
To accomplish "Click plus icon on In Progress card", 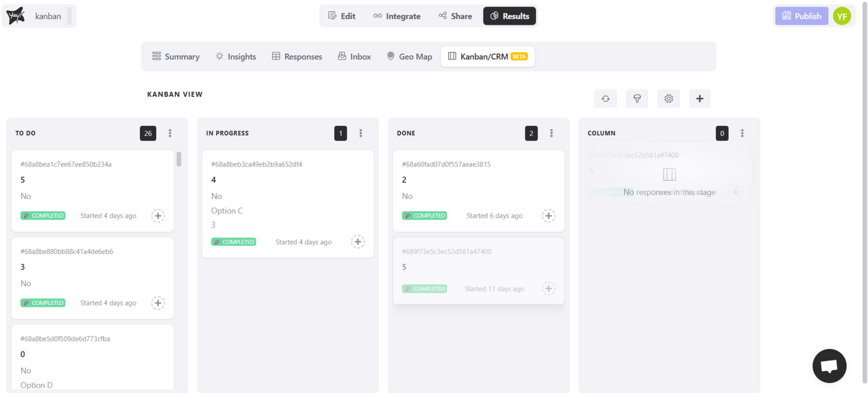I will coord(358,242).
